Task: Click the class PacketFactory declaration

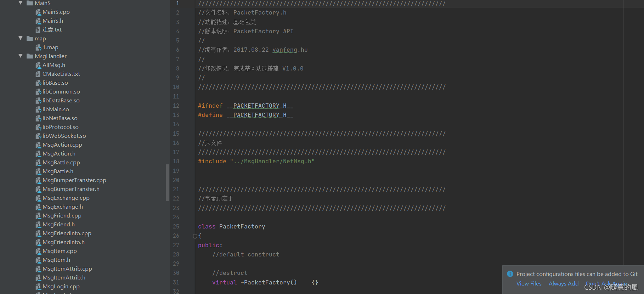Action: pos(232,227)
